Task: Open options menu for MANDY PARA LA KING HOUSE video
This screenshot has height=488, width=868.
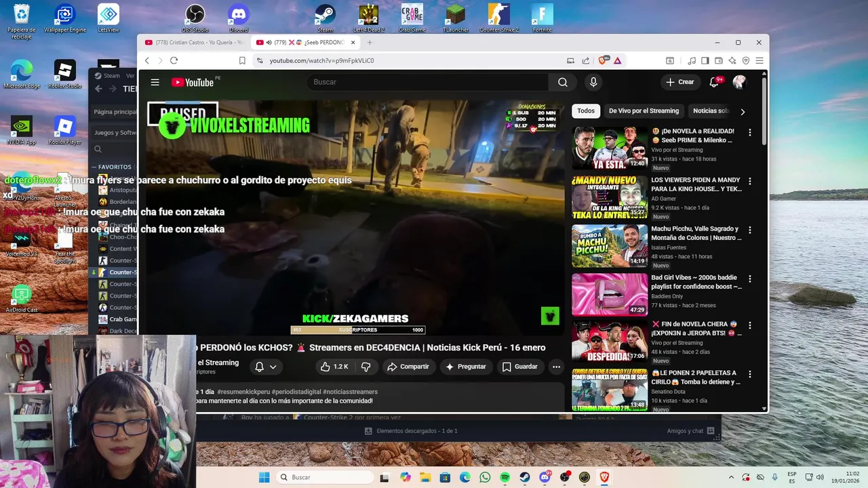Action: point(749,181)
